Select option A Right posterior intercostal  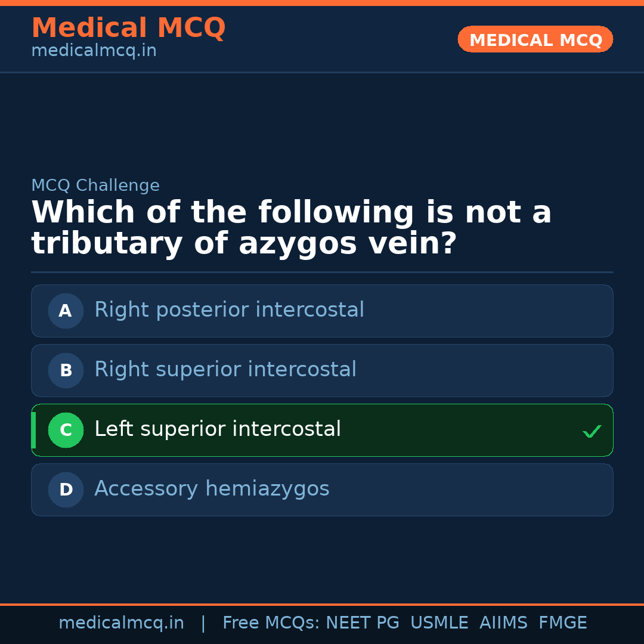[322, 311]
